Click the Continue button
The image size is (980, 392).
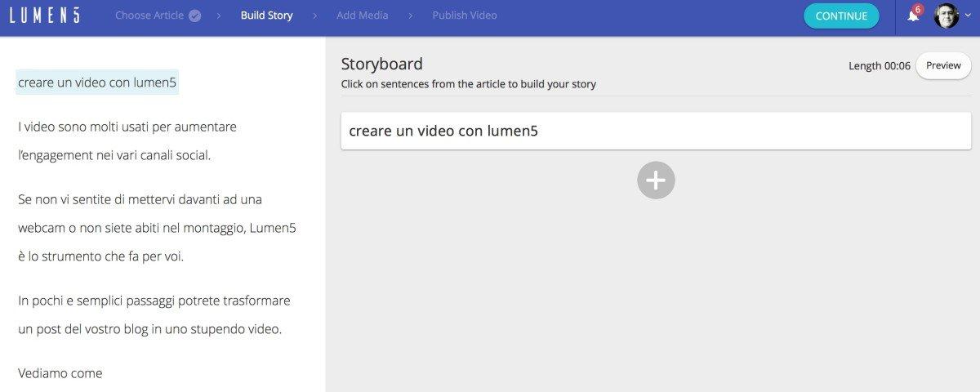[841, 16]
